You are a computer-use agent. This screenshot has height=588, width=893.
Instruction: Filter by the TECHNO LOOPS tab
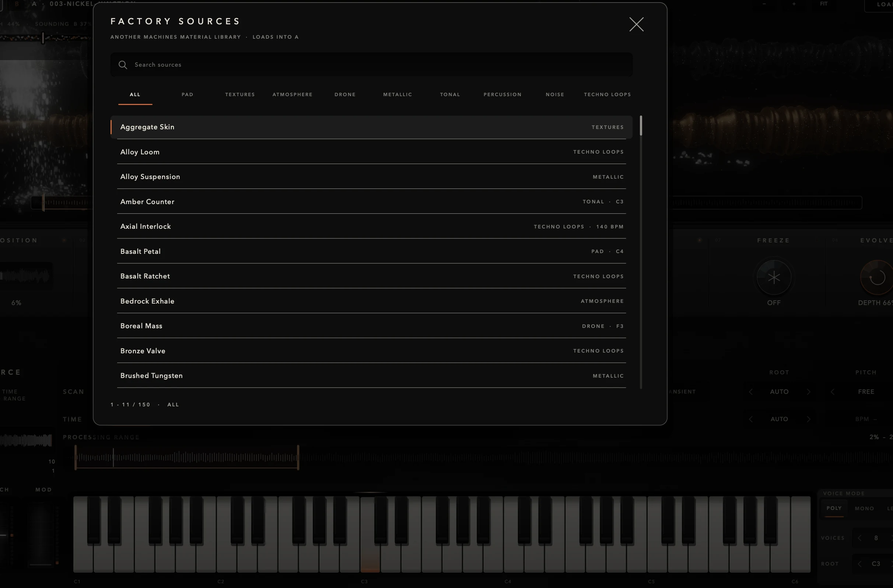(x=607, y=95)
